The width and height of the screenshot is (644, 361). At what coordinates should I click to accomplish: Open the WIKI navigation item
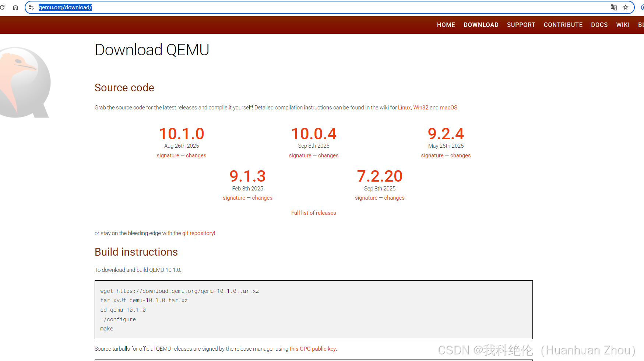point(623,25)
